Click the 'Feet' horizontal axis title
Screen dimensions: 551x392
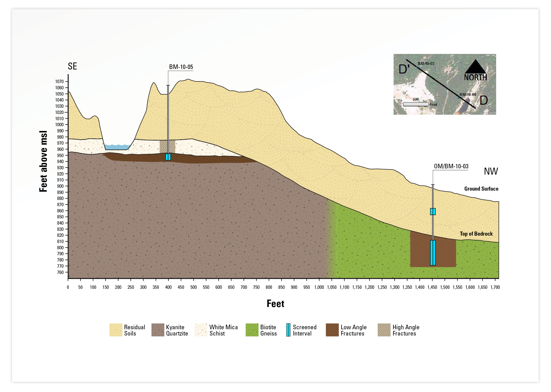[x=275, y=304]
